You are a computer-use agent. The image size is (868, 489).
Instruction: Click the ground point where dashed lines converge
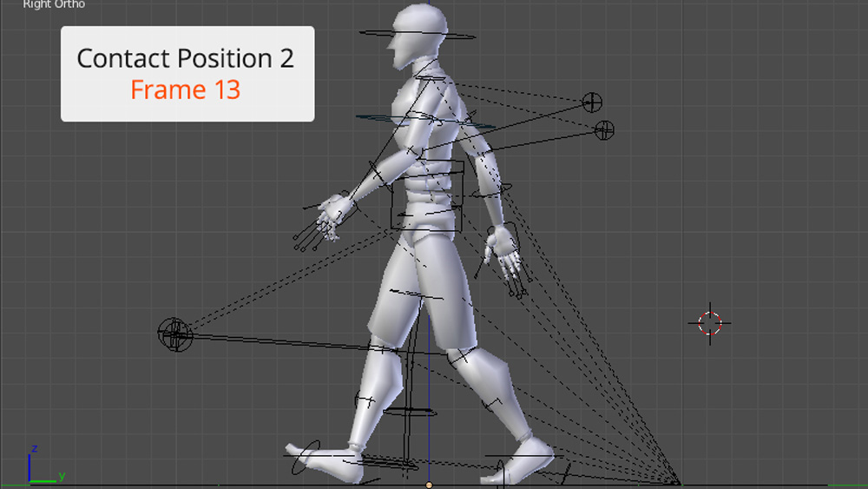678,483
